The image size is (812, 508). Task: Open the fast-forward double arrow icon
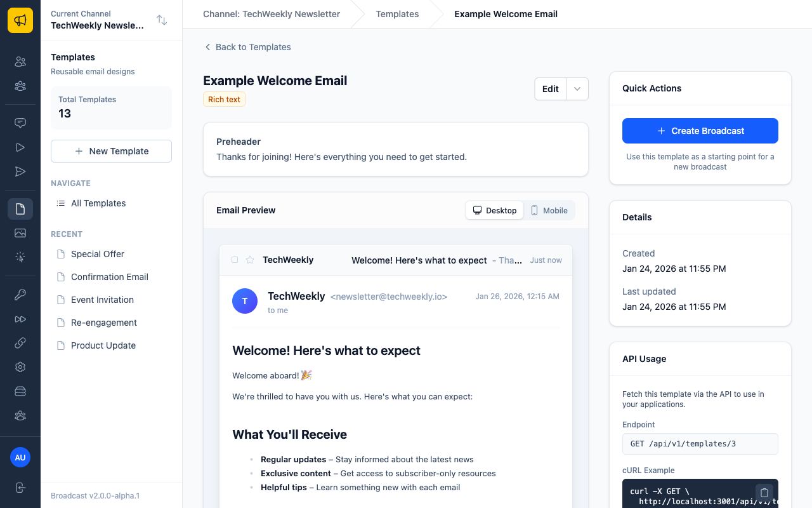pos(20,319)
